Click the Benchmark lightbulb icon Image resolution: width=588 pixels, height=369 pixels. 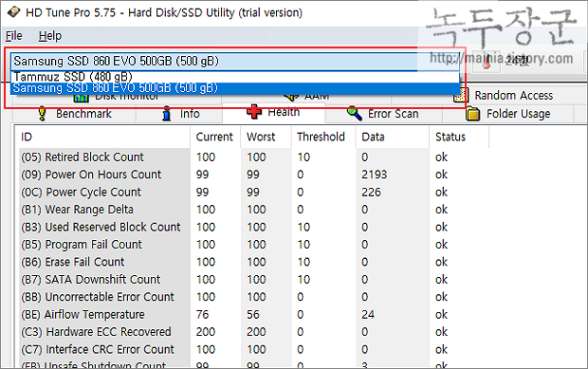click(x=43, y=113)
